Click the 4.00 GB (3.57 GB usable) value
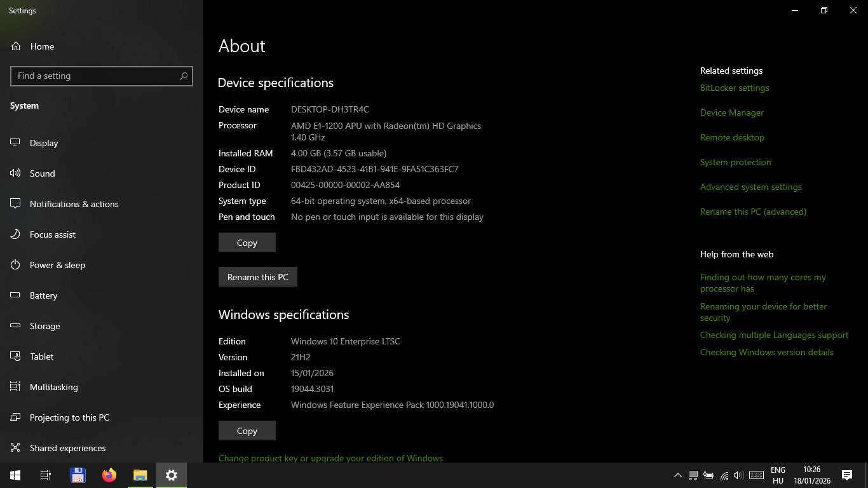This screenshot has height=488, width=868. [339, 154]
